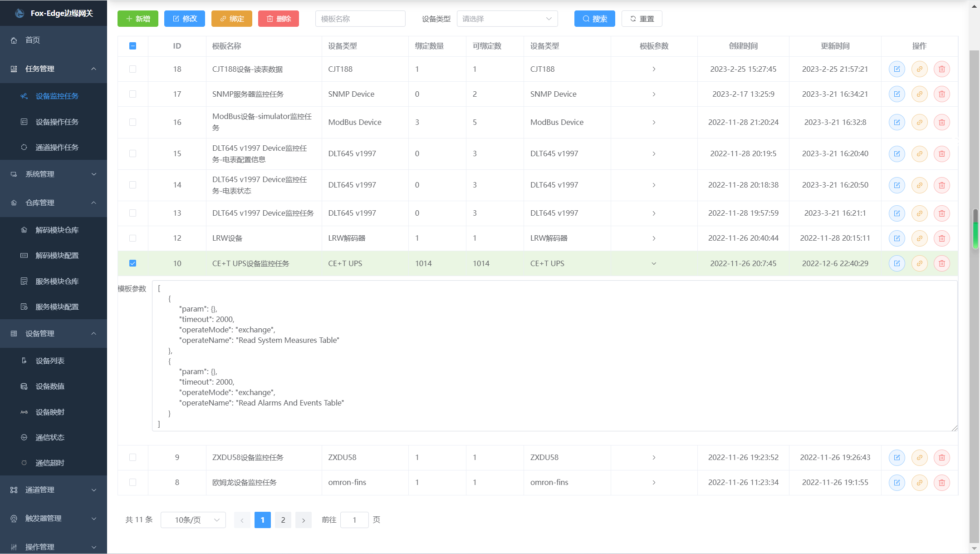Toggle the select-all header checkbox
Screen dimensions: 980x554
[132, 46]
